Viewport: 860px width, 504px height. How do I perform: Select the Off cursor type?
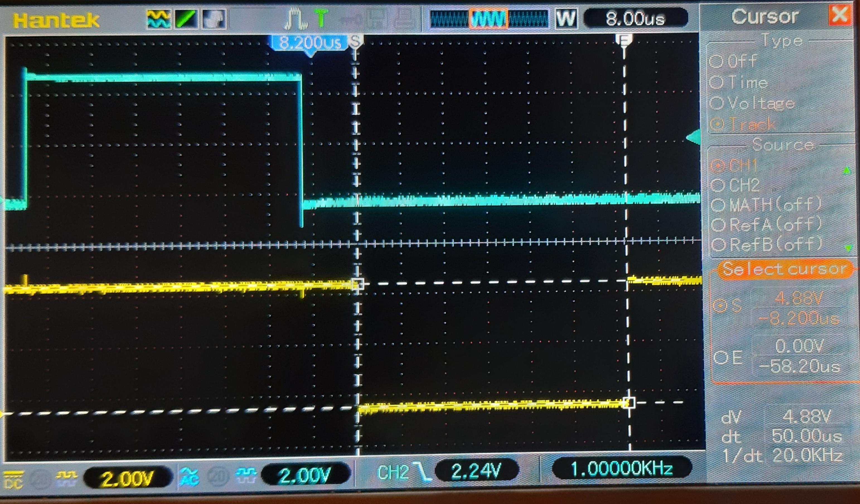click(x=717, y=62)
